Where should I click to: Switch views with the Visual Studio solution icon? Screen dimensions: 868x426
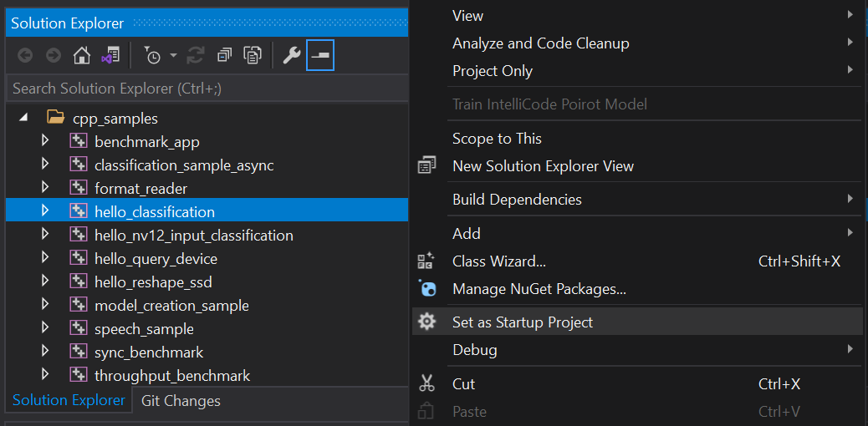point(110,55)
